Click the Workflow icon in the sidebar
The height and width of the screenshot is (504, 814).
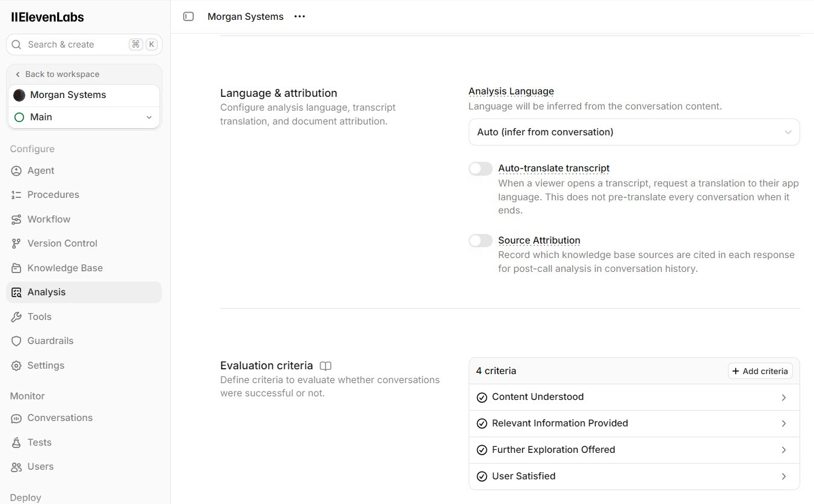tap(16, 220)
